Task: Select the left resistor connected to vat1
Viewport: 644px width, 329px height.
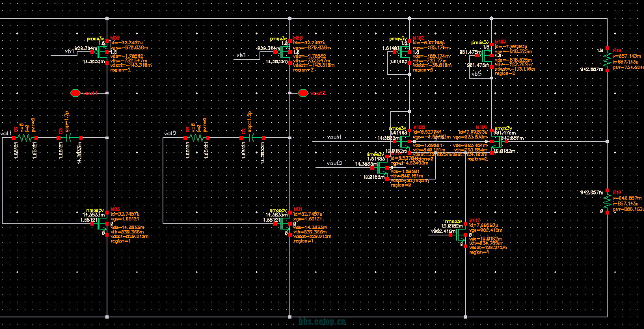Action: (25, 138)
